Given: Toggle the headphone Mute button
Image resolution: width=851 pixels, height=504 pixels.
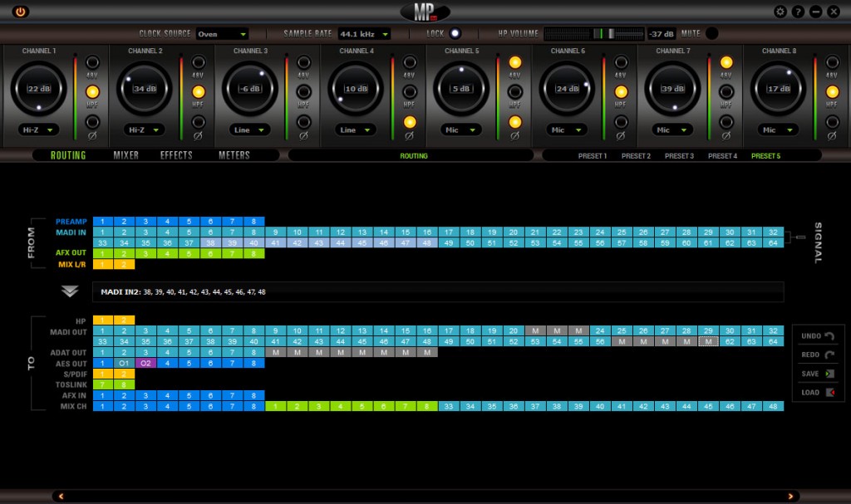Looking at the screenshot, I should tap(712, 34).
